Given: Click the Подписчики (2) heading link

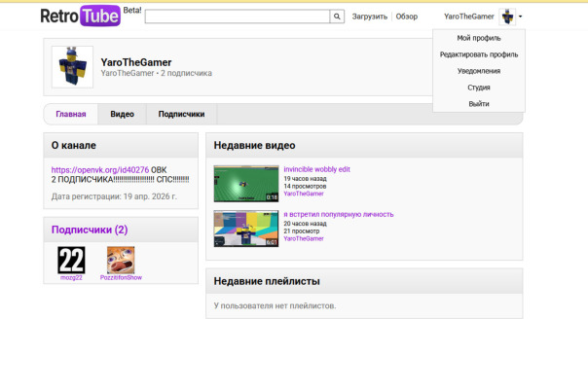Looking at the screenshot, I should coord(90,230).
